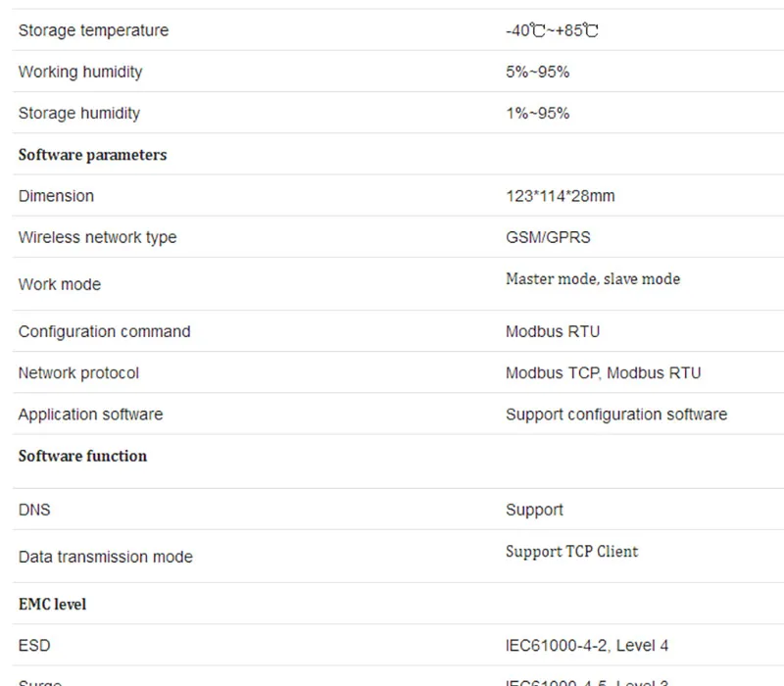Select the 123*114*28mm dimension value

pyautogui.click(x=560, y=196)
